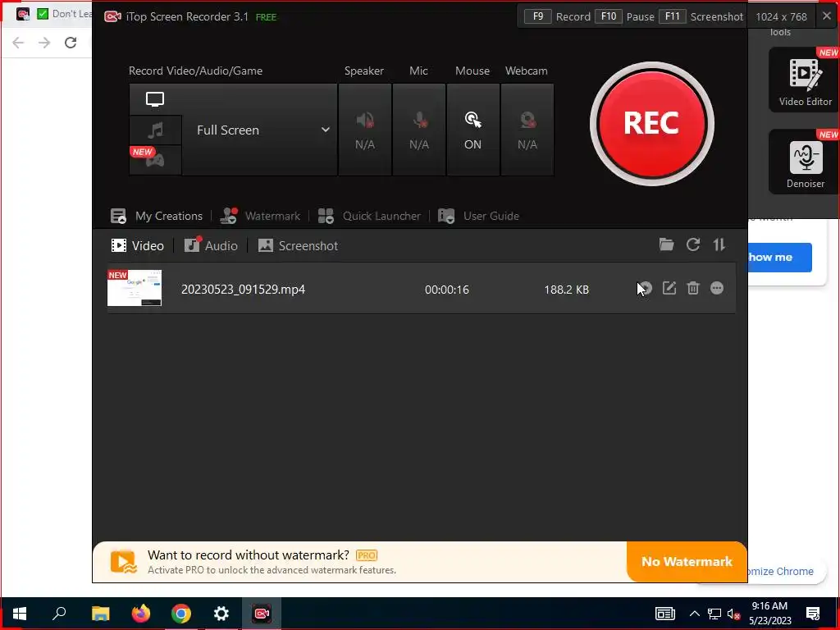The image size is (840, 630).
Task: Select the file name 20230523_091529.mp4
Action: pos(243,290)
